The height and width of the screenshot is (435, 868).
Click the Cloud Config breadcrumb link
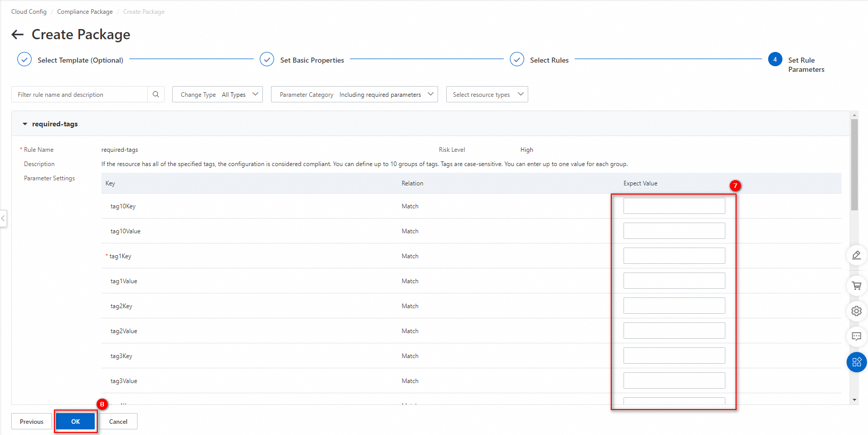click(x=29, y=12)
